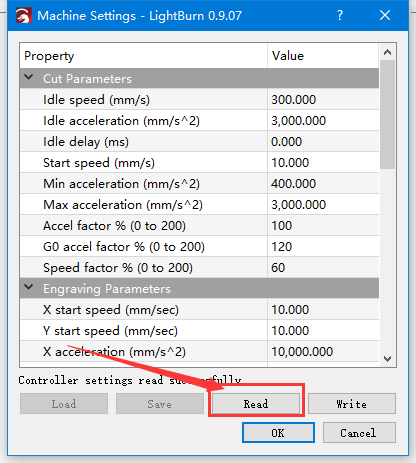Click the Read button

pos(256,404)
